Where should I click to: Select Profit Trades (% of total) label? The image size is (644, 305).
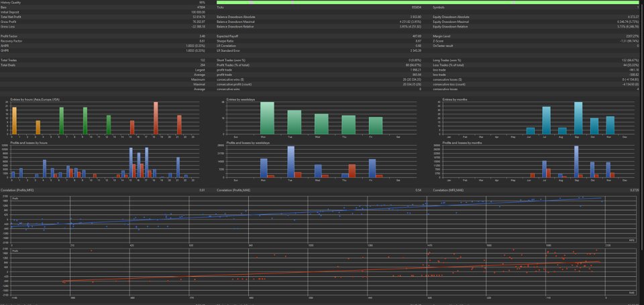click(233, 65)
